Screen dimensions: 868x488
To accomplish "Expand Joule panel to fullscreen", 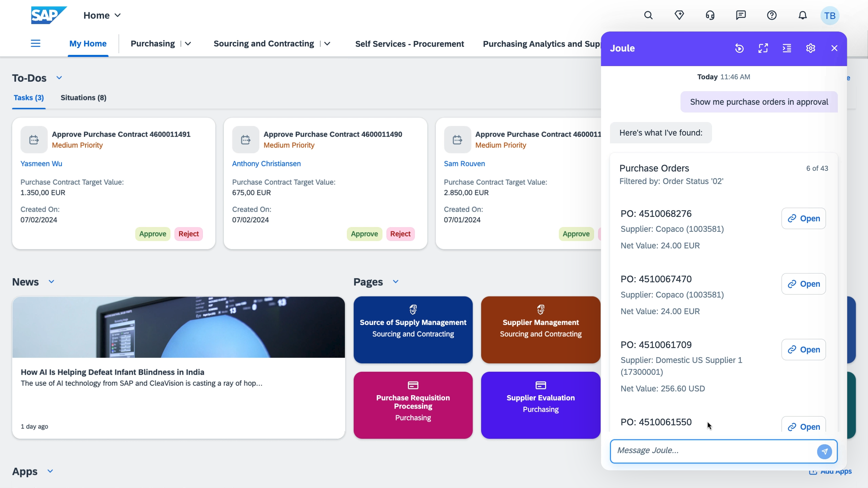I will coord(763,48).
